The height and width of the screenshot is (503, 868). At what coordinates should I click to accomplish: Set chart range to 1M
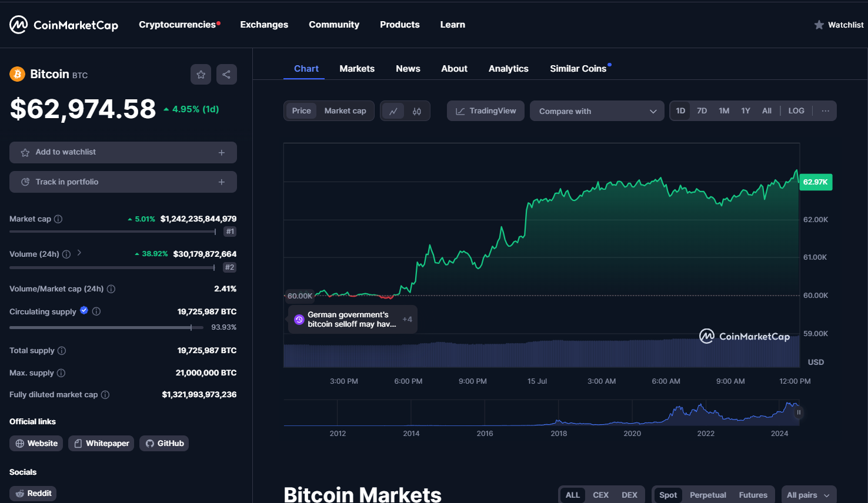tap(724, 111)
